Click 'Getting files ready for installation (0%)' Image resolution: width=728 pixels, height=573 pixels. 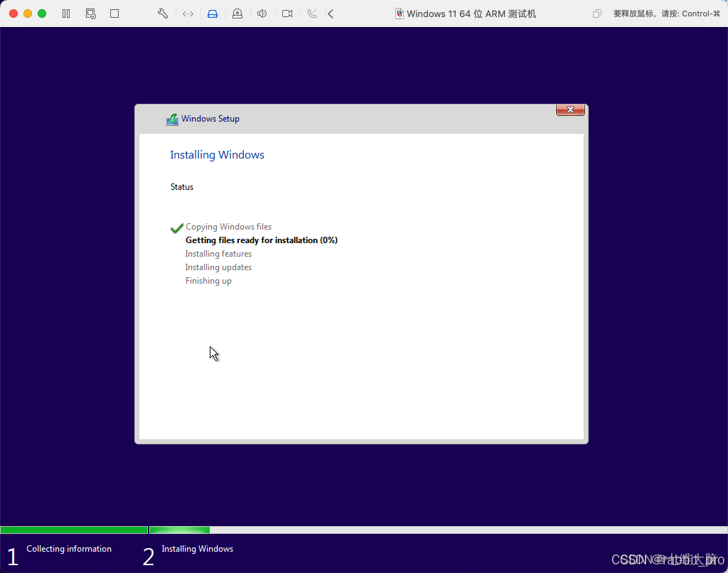coord(262,240)
